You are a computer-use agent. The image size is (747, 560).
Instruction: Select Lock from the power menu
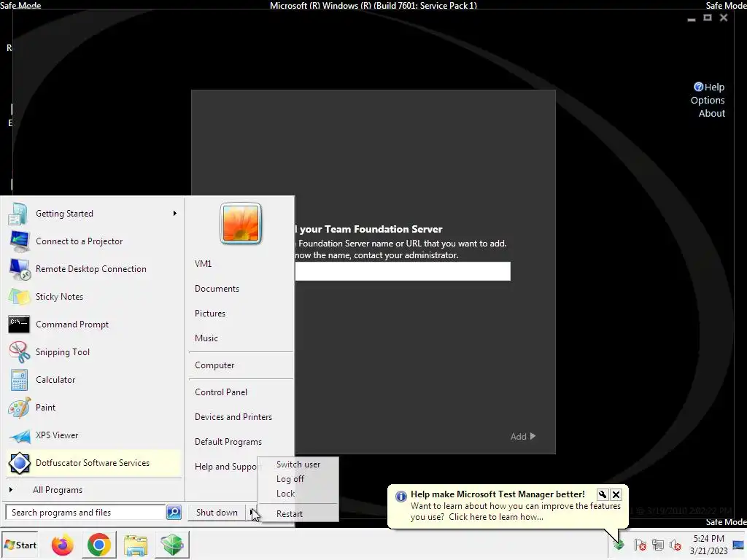point(285,494)
